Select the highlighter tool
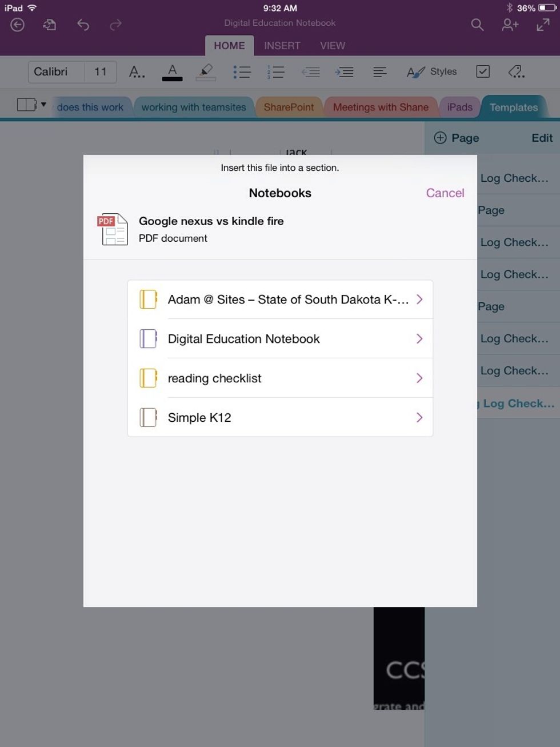560x747 pixels. tap(206, 71)
